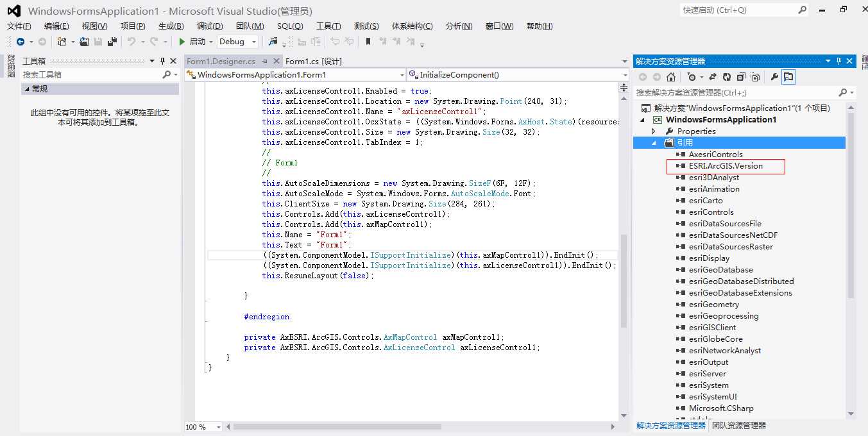
Task: Open solution explorer window position dropdown arrow
Action: (828, 61)
